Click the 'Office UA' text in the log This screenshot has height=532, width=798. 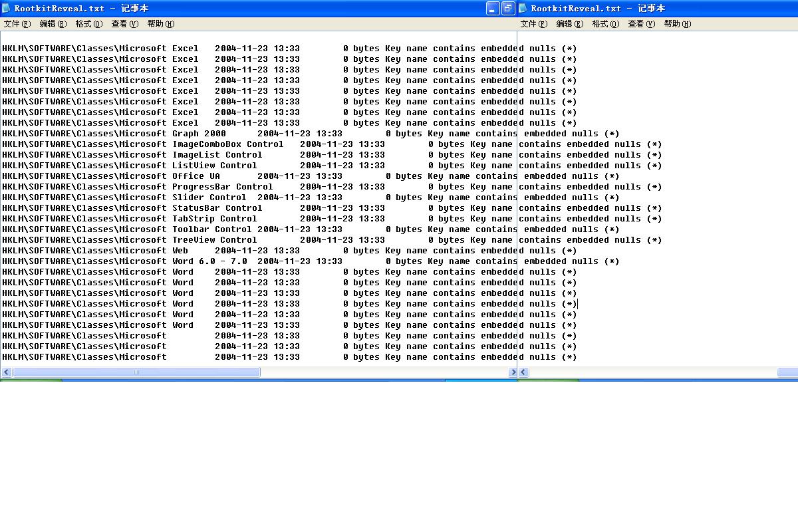click(196, 176)
